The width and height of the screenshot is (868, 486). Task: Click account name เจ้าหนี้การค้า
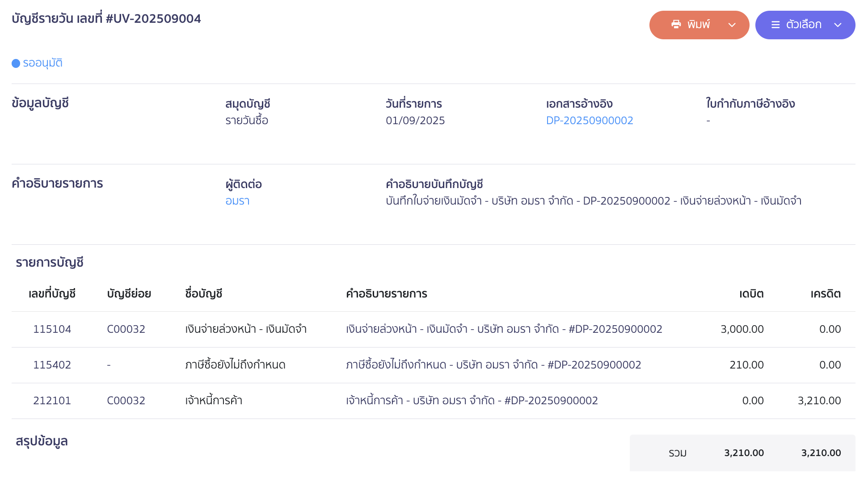coord(214,401)
